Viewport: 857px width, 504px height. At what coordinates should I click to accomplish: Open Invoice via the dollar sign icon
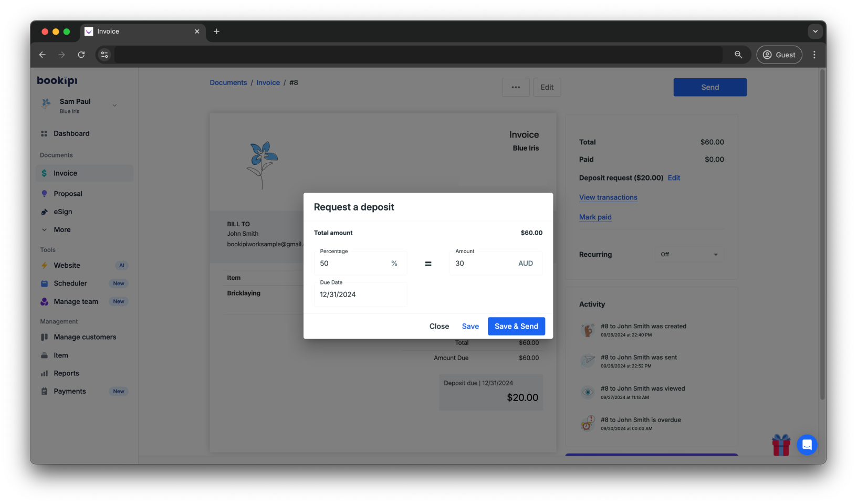point(44,173)
